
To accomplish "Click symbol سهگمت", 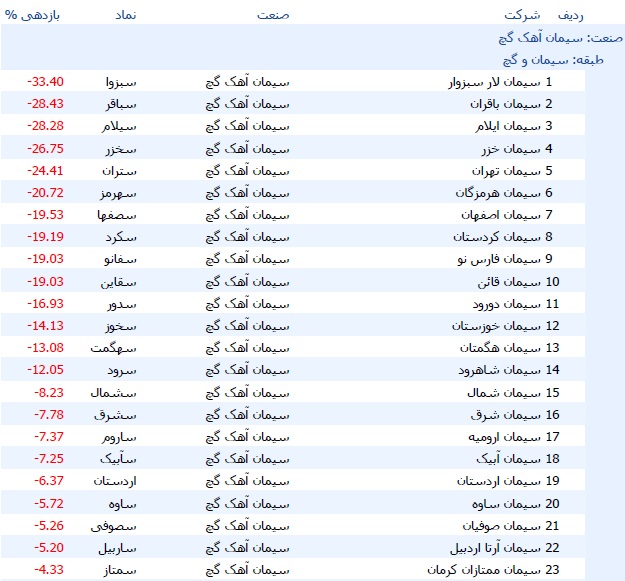I will tap(114, 348).
